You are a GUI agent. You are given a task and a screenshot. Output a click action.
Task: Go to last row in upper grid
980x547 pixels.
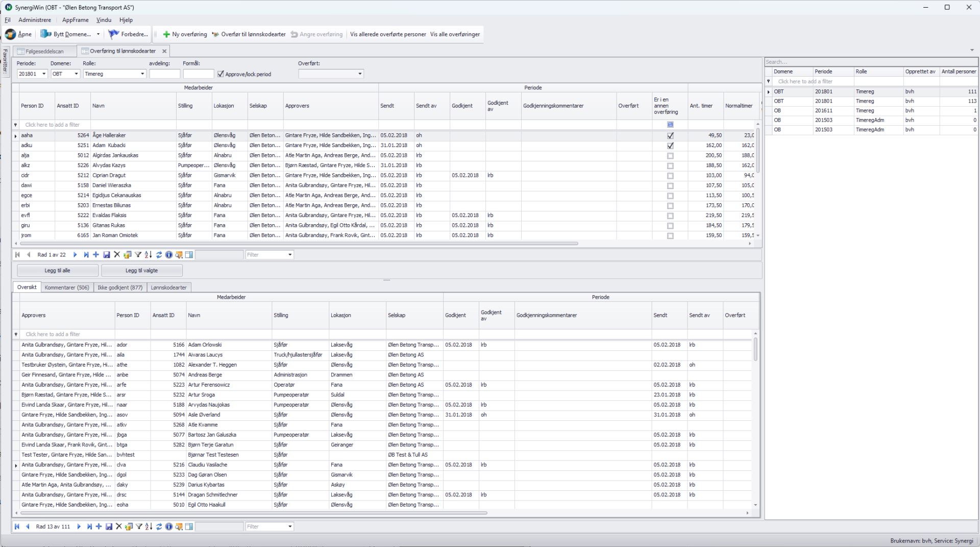tap(86, 255)
